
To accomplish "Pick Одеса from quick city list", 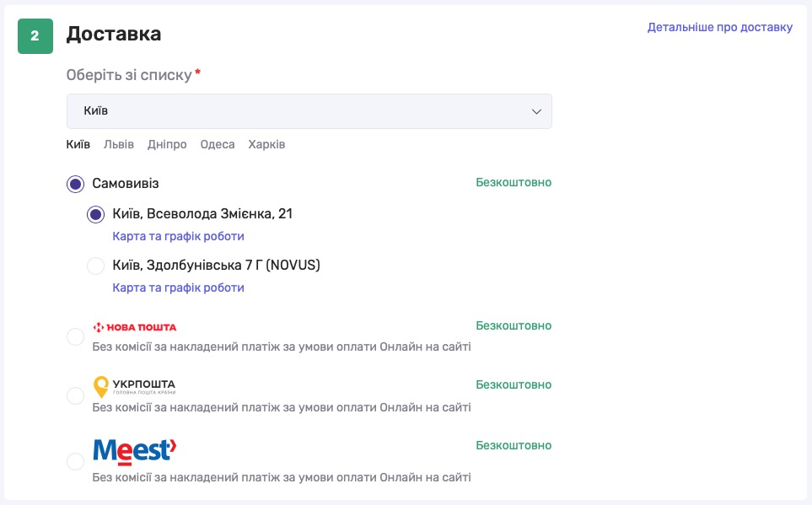I will (x=218, y=144).
